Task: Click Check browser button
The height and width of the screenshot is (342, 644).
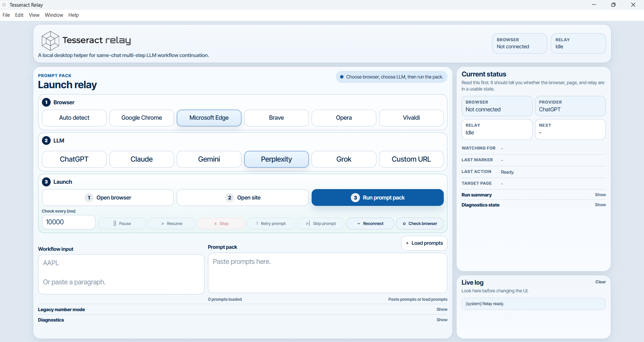Action: [420, 224]
